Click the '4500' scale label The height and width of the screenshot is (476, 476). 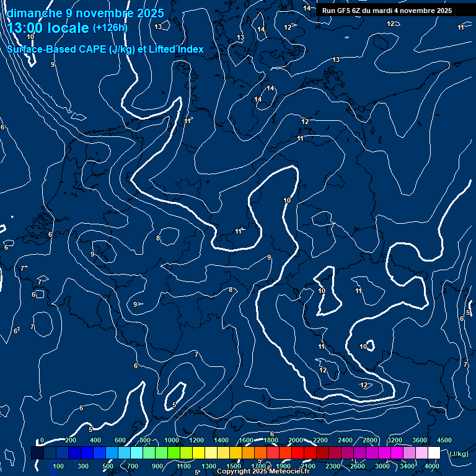(x=444, y=440)
